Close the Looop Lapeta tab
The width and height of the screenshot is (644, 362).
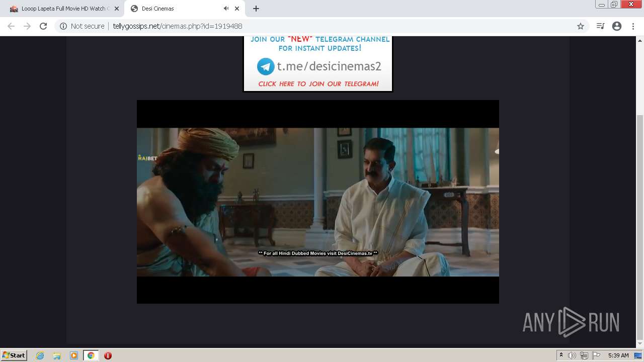click(x=117, y=9)
